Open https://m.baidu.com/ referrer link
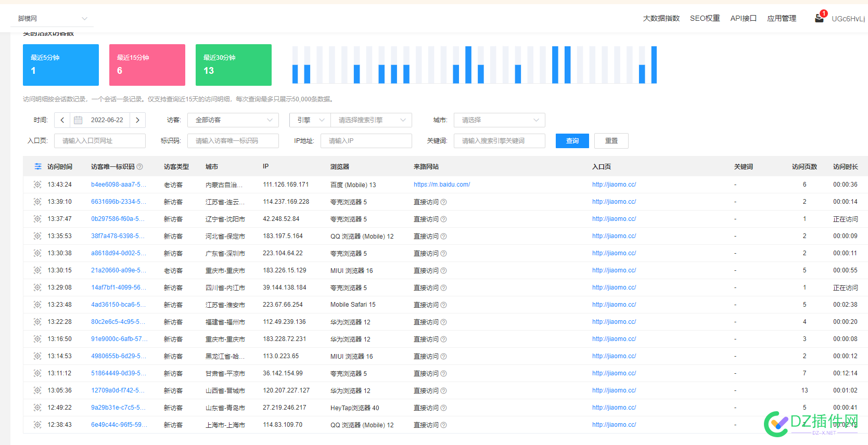The image size is (868, 445). tap(442, 185)
